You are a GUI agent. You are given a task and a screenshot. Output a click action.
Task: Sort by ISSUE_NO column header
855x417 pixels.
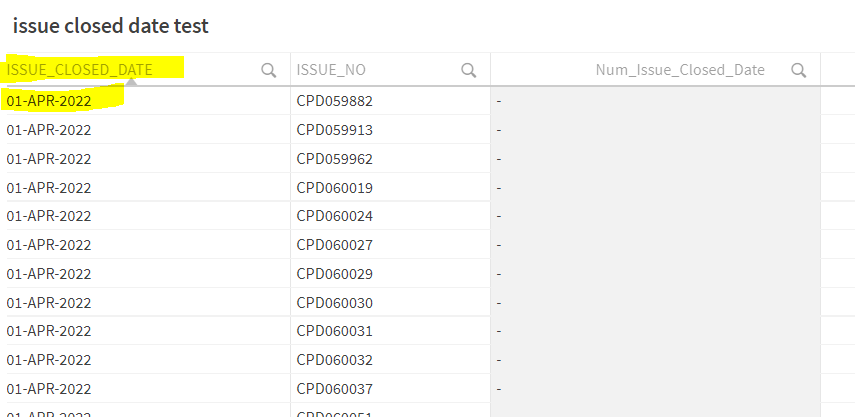click(331, 70)
